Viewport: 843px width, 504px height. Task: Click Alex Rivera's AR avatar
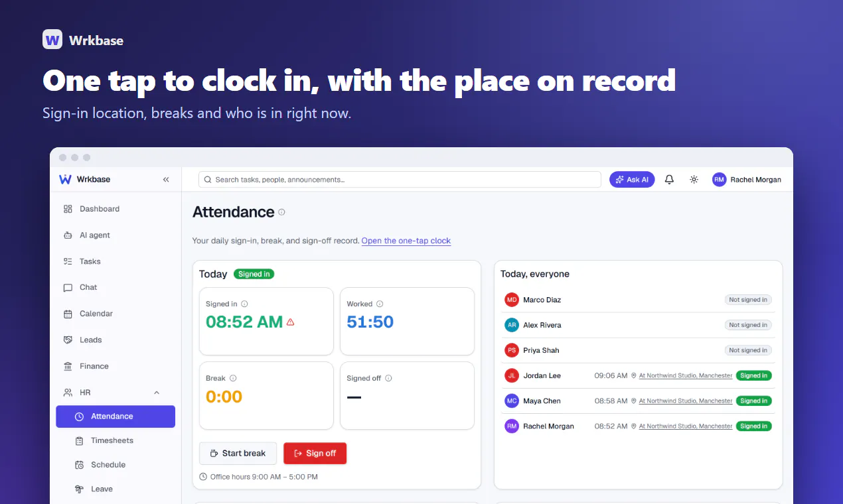pyautogui.click(x=512, y=325)
